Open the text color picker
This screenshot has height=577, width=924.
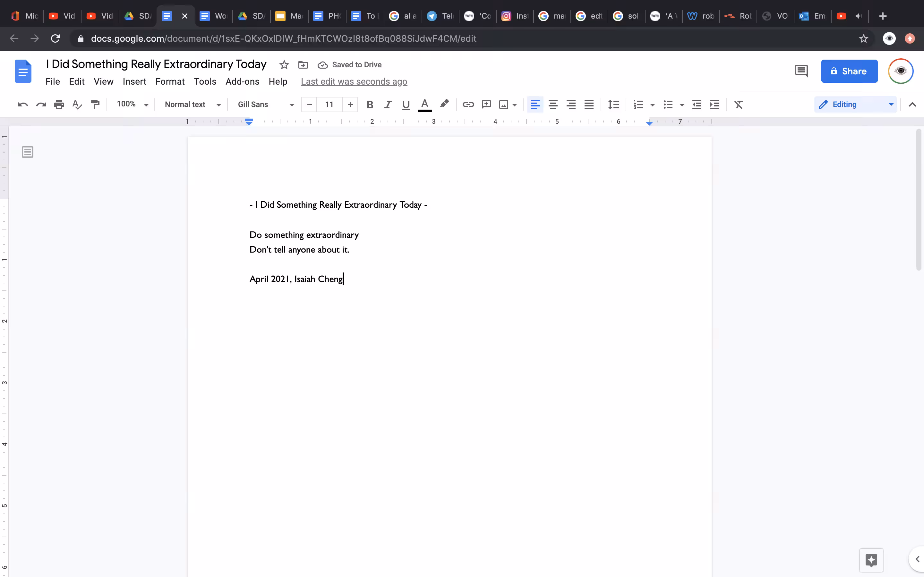pyautogui.click(x=424, y=104)
